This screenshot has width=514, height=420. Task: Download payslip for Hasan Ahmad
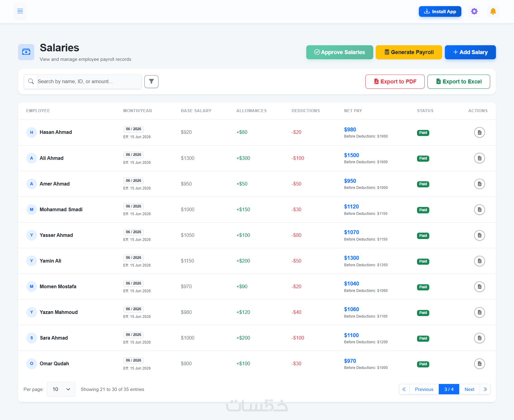coord(479,132)
